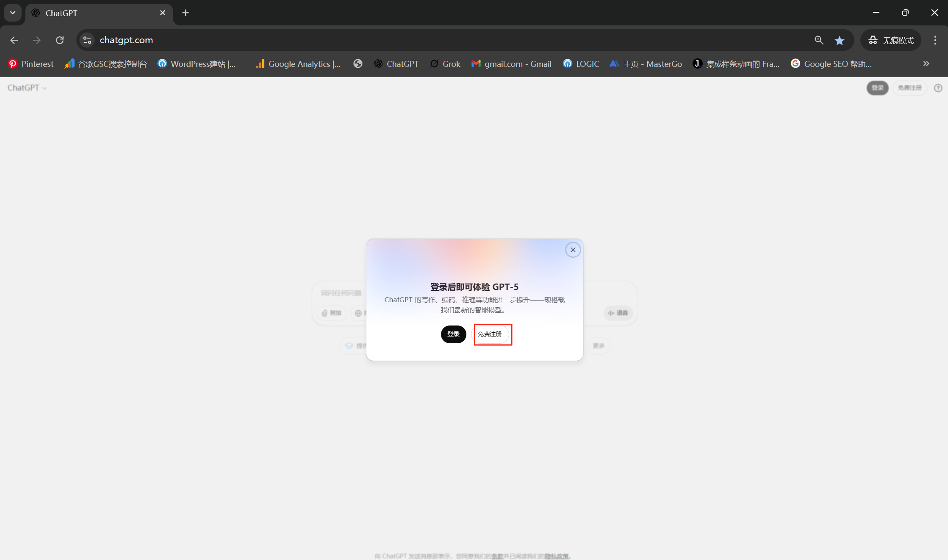Show more bookmarks with the double chevron

point(926,64)
